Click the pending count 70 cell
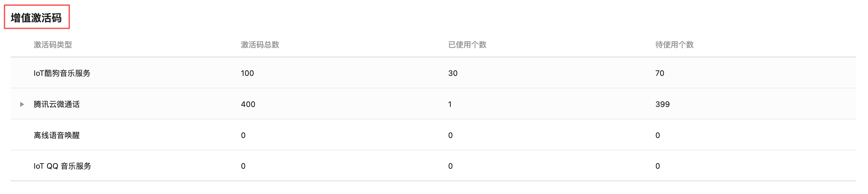 659,73
